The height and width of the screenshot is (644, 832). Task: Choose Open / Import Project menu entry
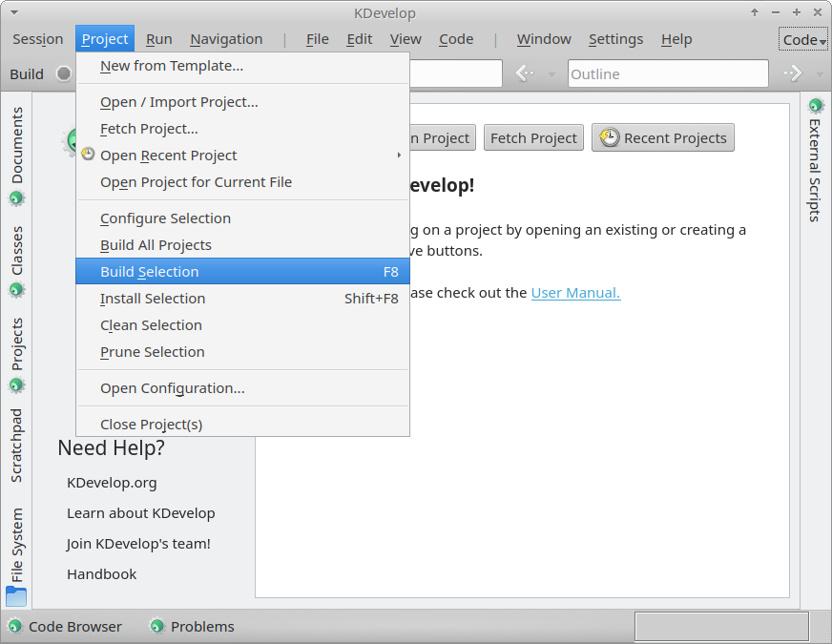tap(243, 102)
